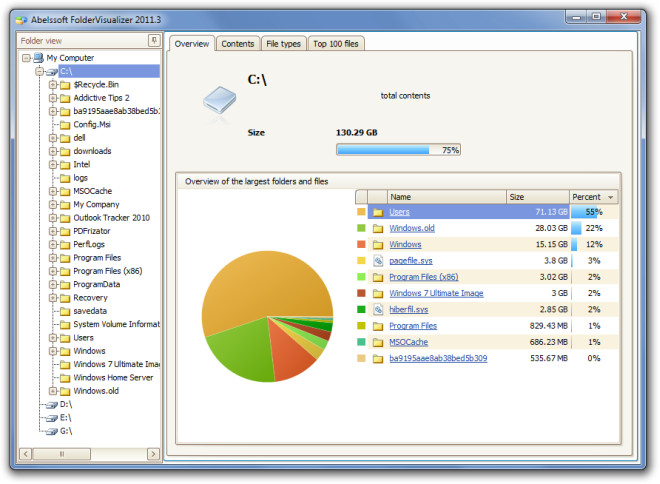
Task: Click the horizontal scrollbar thumb in Folder view
Action: click(62, 454)
